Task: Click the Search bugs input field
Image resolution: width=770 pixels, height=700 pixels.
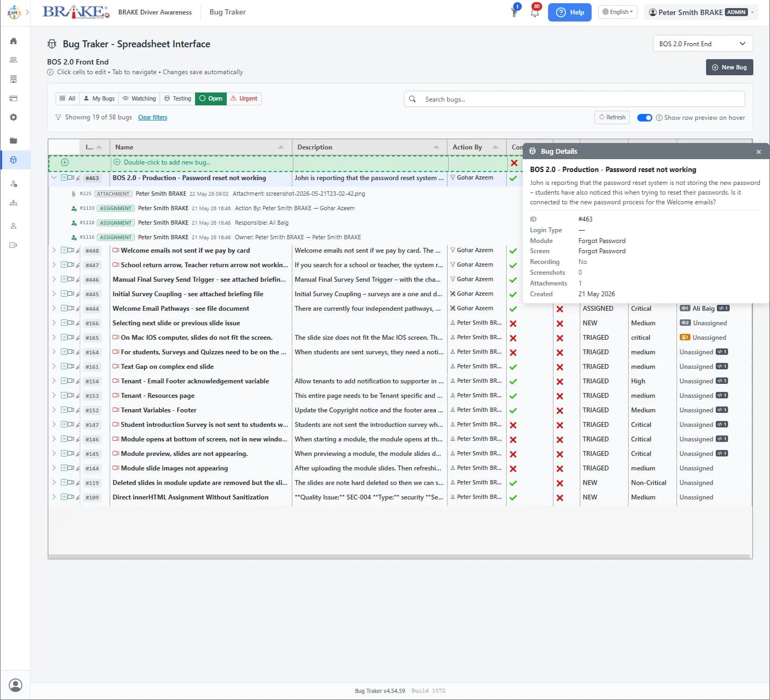Action: pos(574,99)
